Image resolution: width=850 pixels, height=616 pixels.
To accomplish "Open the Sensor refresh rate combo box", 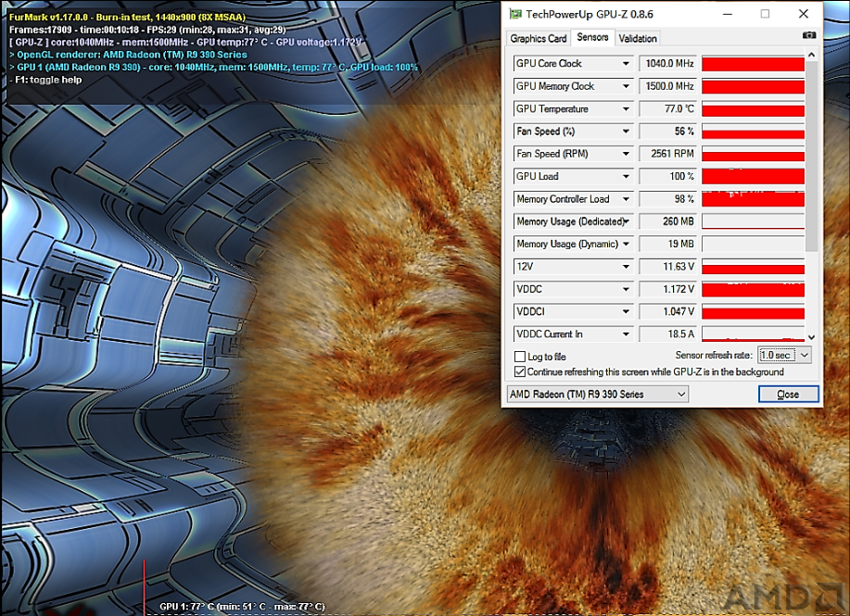I will 784,356.
